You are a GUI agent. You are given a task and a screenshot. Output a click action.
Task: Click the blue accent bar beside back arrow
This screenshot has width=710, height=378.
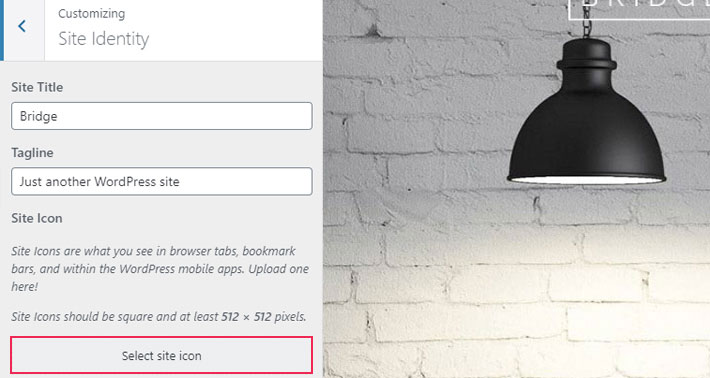click(2, 30)
